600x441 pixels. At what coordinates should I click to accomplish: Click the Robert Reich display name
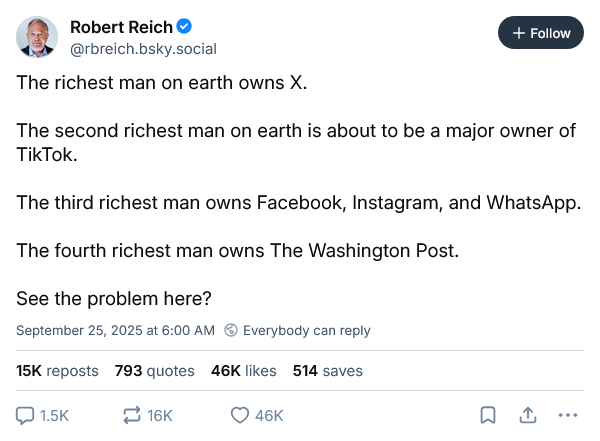click(120, 28)
